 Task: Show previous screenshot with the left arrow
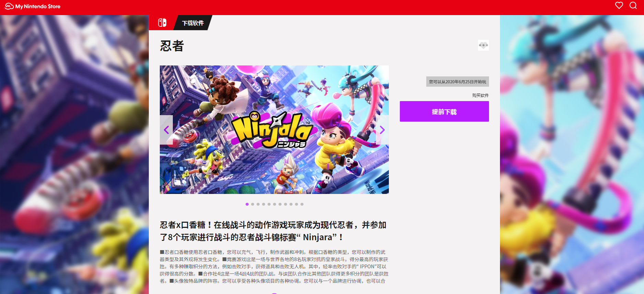[x=166, y=130]
